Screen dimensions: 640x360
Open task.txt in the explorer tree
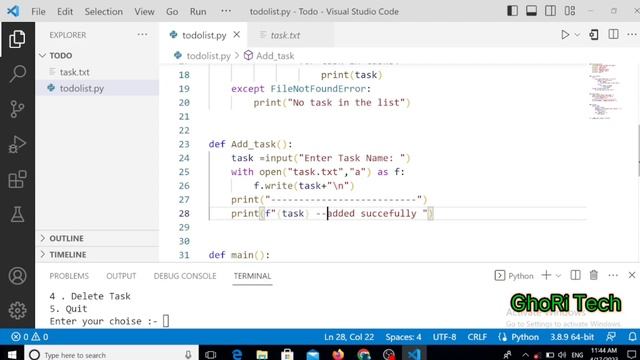click(98, 72)
